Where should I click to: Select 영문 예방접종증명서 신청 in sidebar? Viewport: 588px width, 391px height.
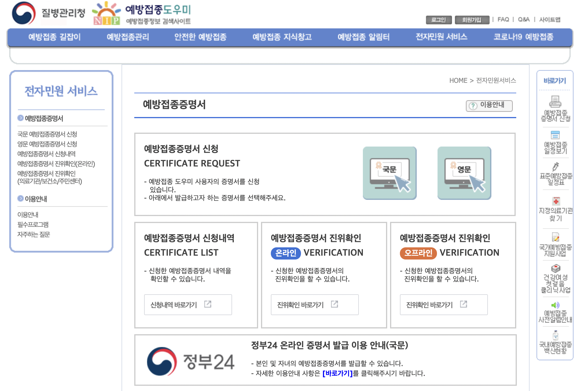pyautogui.click(x=47, y=144)
